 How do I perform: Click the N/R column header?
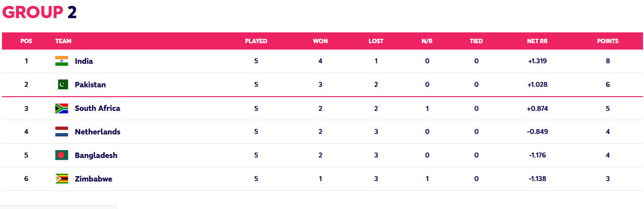pos(427,41)
